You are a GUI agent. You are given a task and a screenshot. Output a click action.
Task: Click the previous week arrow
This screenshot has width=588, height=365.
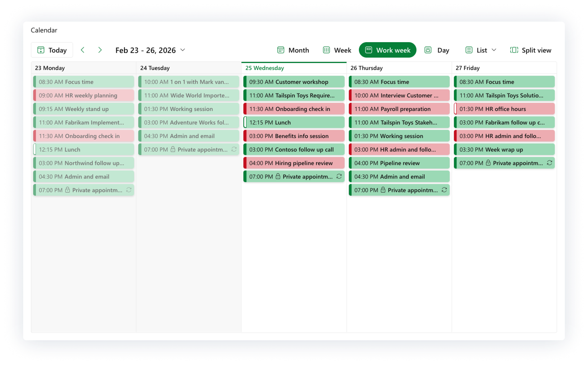(x=82, y=50)
